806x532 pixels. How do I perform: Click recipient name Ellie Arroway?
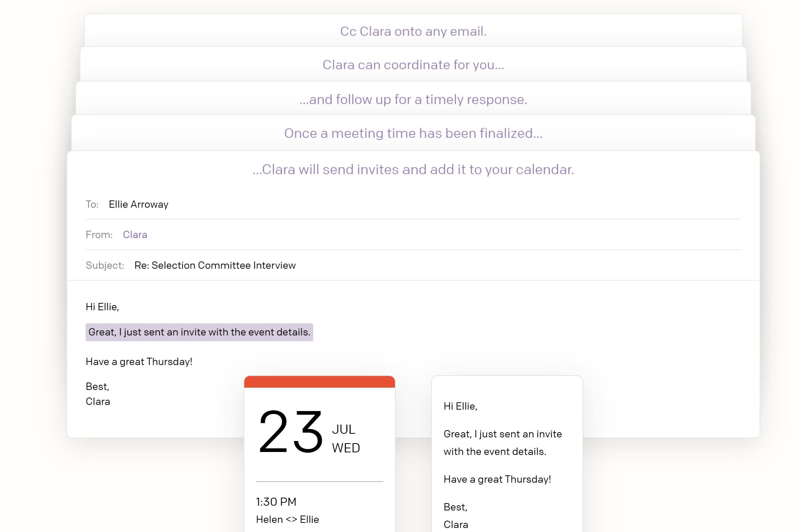[139, 204]
